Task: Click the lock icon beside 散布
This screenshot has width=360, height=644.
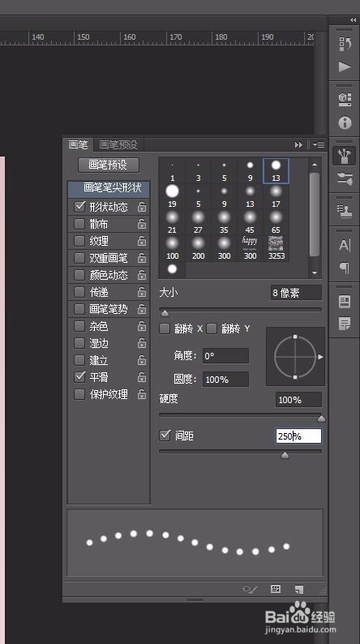Action: coord(142,224)
